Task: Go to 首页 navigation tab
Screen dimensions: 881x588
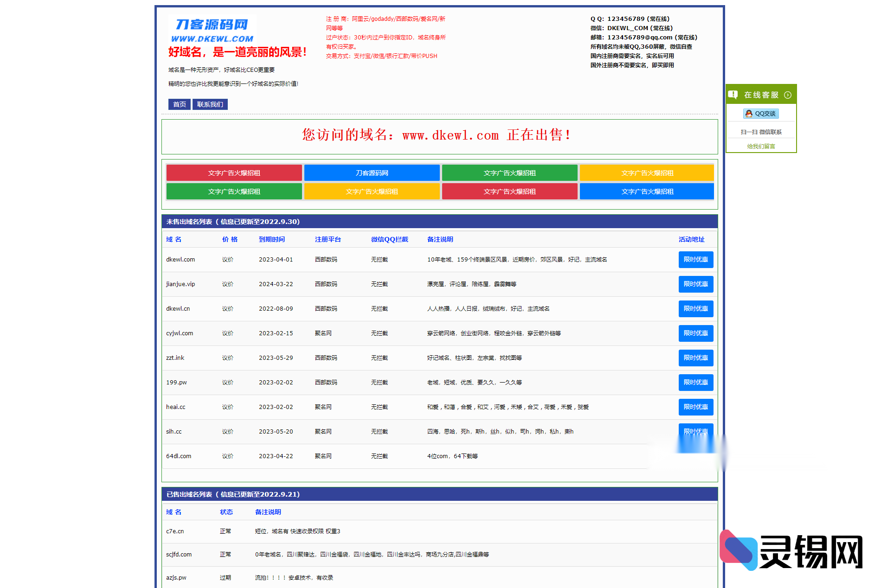Action: point(179,104)
